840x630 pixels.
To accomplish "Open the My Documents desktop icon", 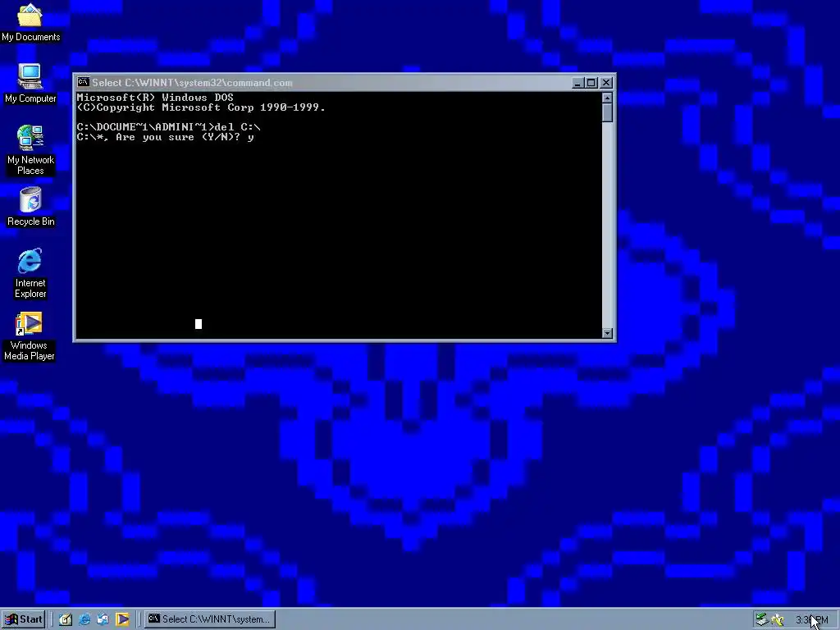I will coord(30,21).
